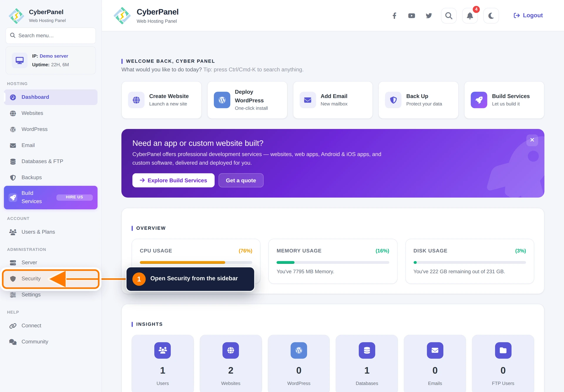Click the WordPress insight icon
Image resolution: width=564 pixels, height=392 pixels.
pyautogui.click(x=299, y=350)
